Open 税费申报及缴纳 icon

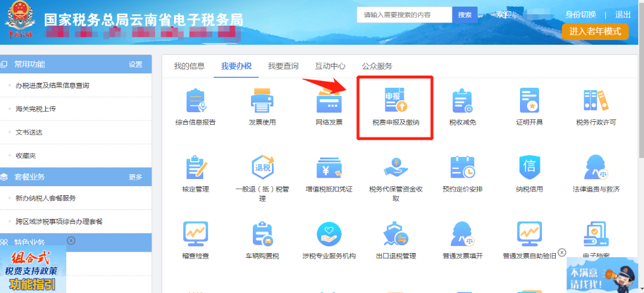point(395,100)
